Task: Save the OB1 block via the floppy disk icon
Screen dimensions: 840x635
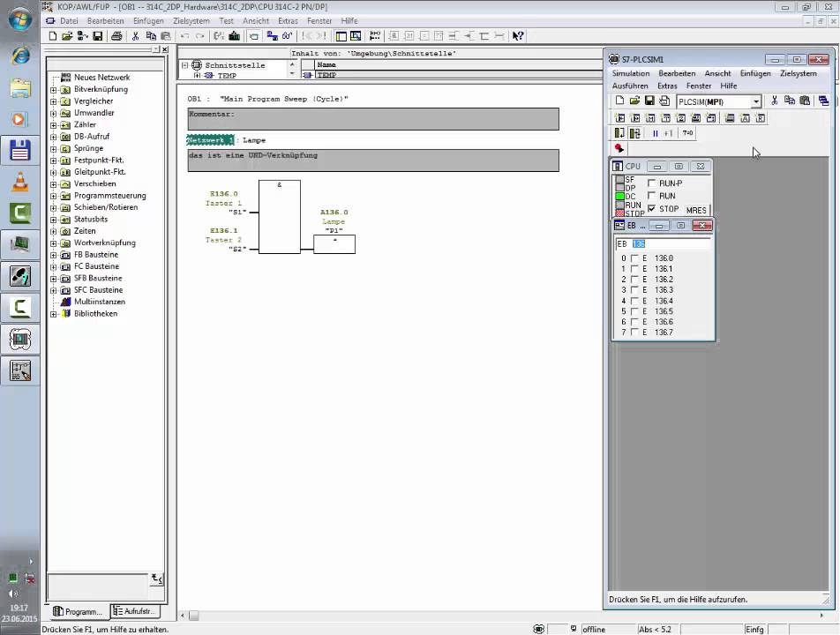Action: tap(97, 36)
